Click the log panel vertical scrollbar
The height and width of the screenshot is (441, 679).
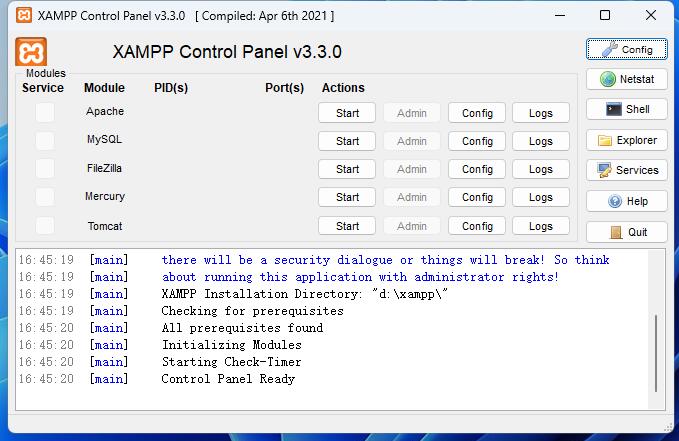tap(656, 353)
